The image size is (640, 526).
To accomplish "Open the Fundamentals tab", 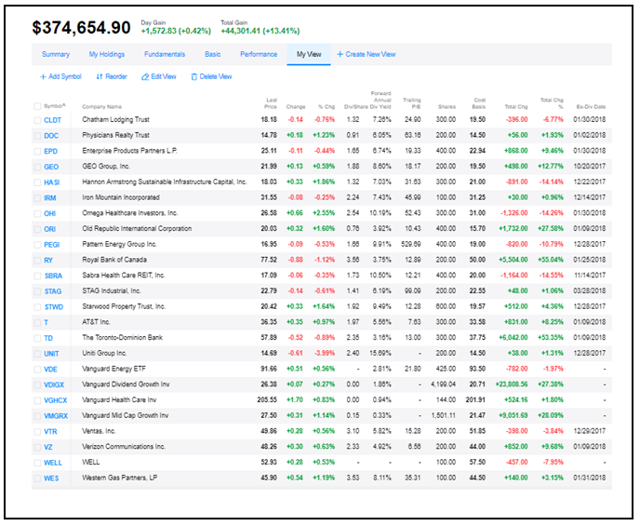I will point(164,54).
